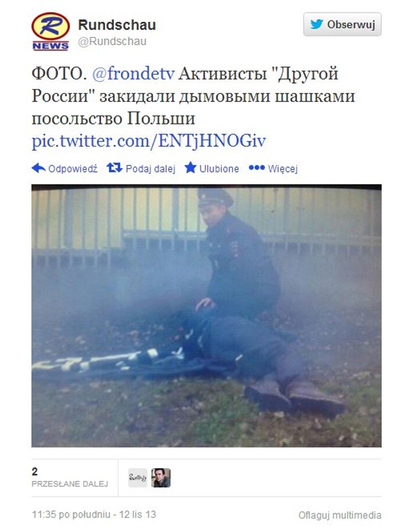The width and height of the screenshot is (415, 532).
Task: Click Podaj dalej to retweet
Action: pos(151,169)
